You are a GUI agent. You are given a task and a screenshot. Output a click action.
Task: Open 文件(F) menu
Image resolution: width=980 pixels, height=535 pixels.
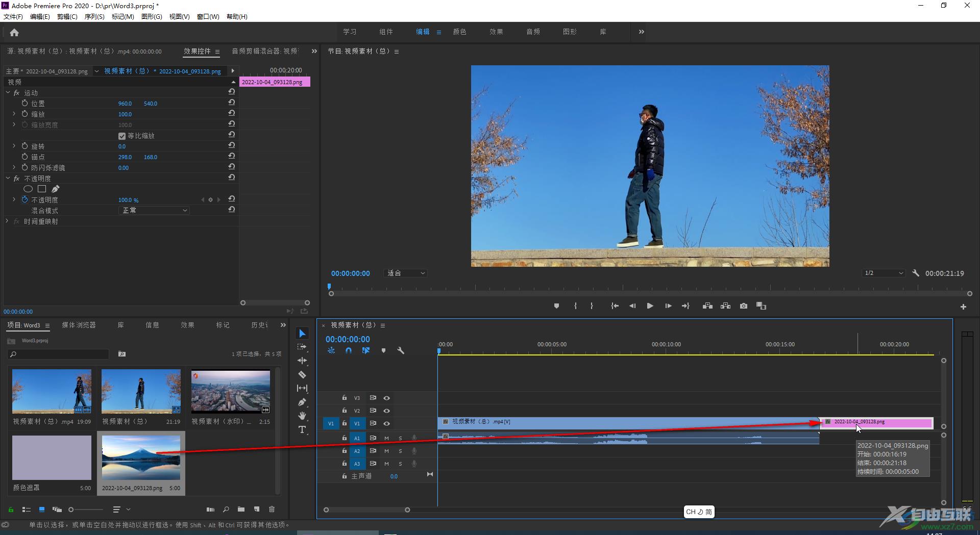coord(13,17)
